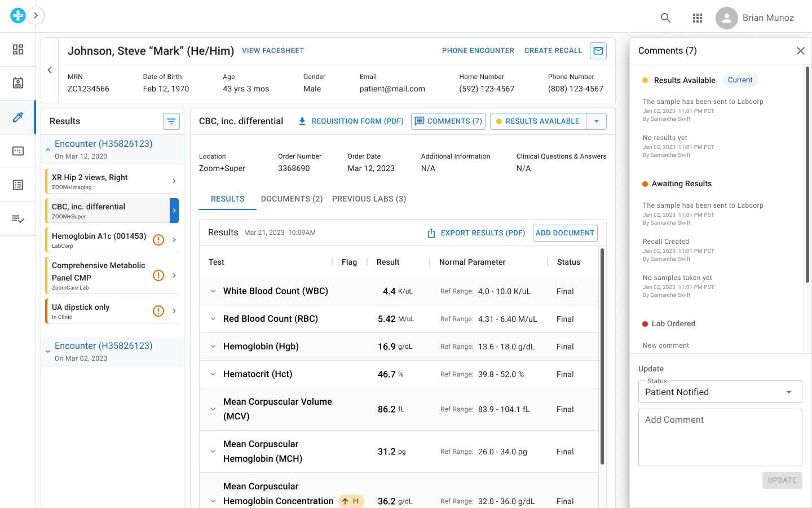Expand the White Blood Count row
Image resolution: width=812 pixels, height=508 pixels.
point(213,291)
